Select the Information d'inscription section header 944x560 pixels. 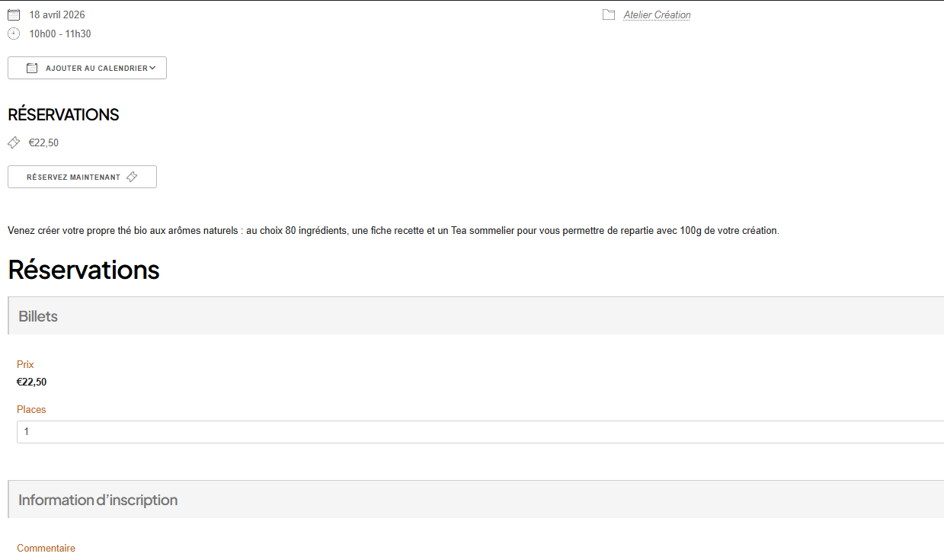click(98, 500)
